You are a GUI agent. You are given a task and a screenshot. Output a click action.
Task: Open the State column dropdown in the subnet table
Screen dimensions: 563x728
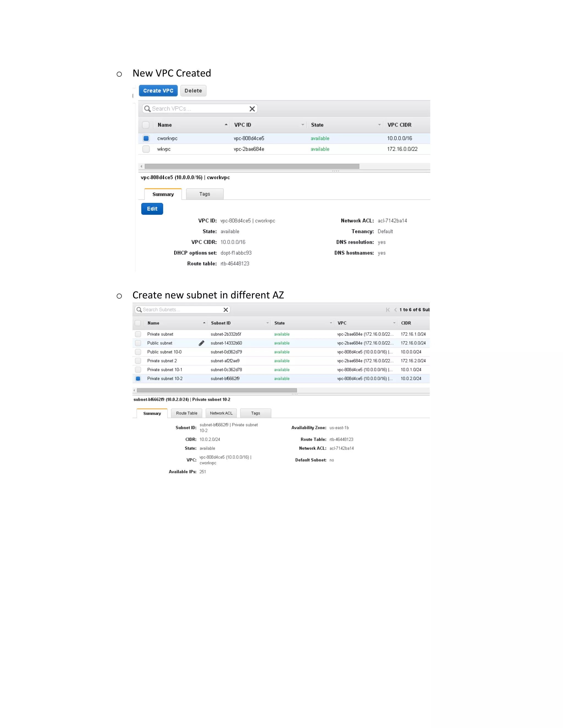pyautogui.click(x=331, y=323)
